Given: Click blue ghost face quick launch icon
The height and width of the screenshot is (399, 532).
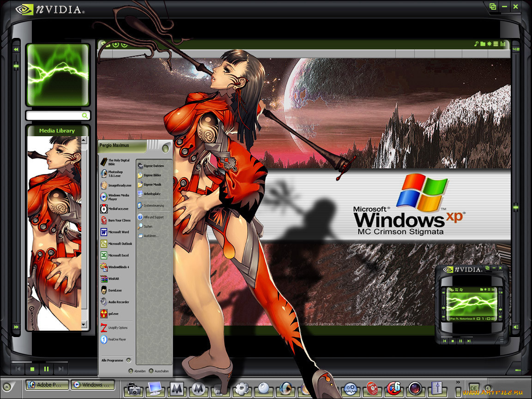Looking at the screenshot, I should pyautogui.click(x=351, y=389).
